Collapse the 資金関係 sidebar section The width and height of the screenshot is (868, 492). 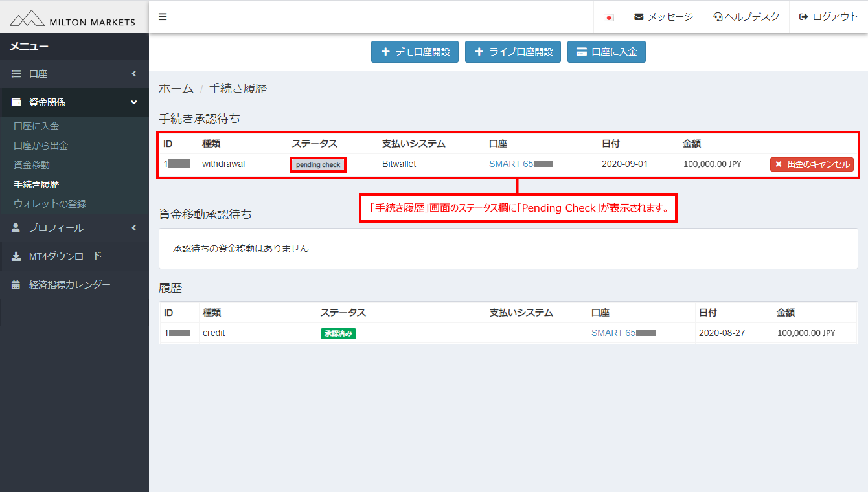(74, 102)
